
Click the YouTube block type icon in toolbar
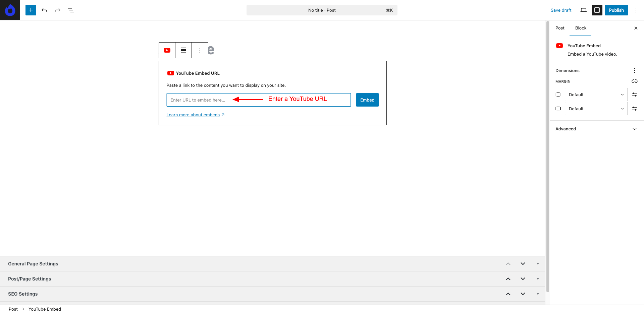(167, 50)
